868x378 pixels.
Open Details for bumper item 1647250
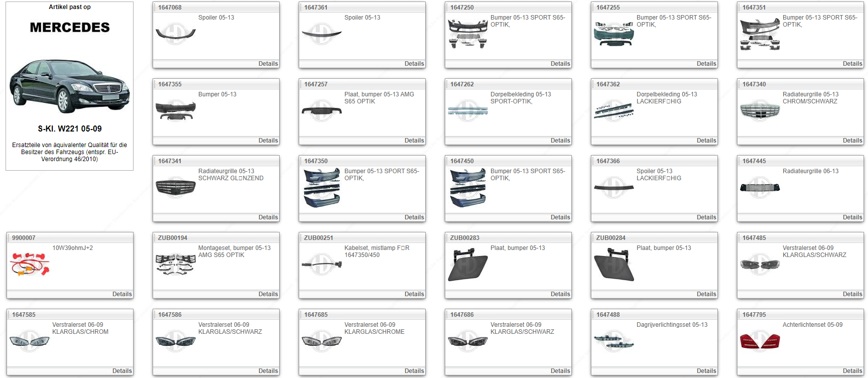(560, 64)
